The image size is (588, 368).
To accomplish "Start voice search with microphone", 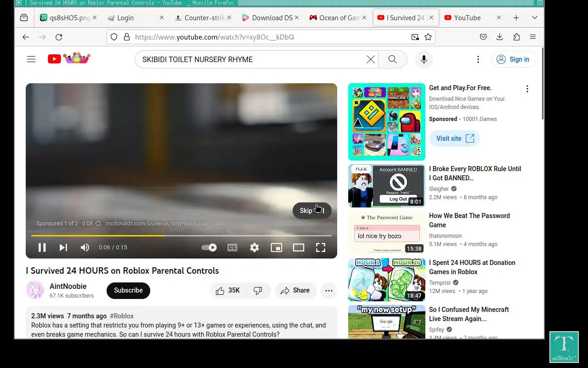I will click(424, 59).
